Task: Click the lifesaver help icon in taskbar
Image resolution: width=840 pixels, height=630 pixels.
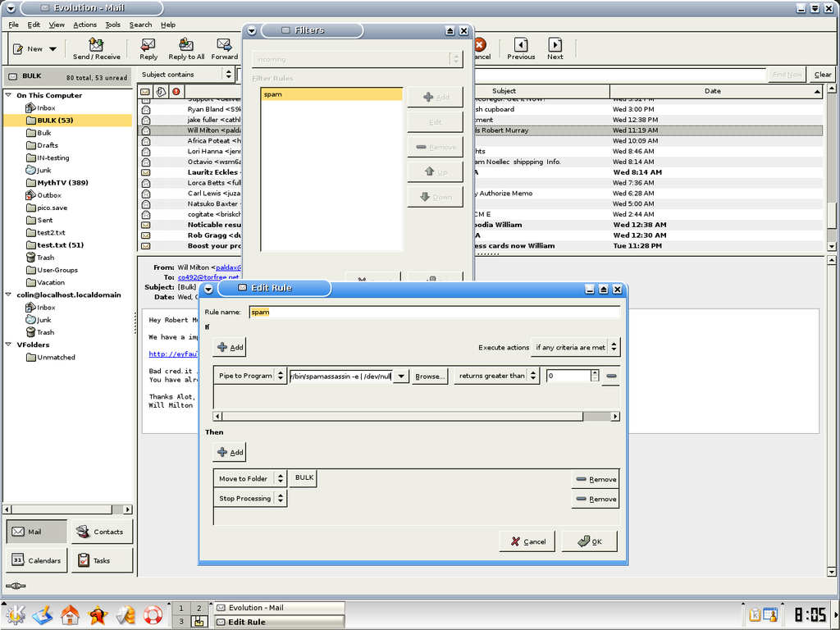Action: point(153,614)
